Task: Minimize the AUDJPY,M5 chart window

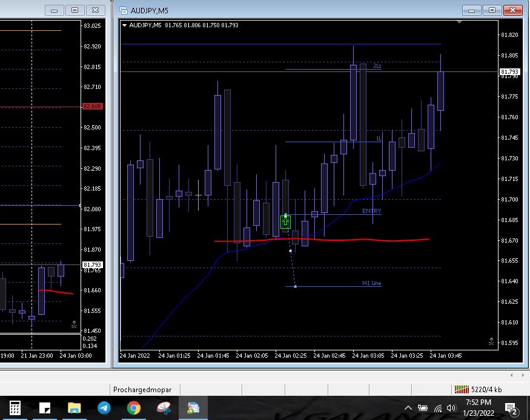Action: click(471, 10)
